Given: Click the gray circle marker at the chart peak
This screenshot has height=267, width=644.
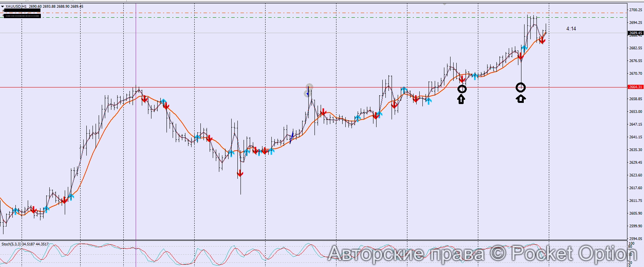Looking at the screenshot, I should coord(309,87).
